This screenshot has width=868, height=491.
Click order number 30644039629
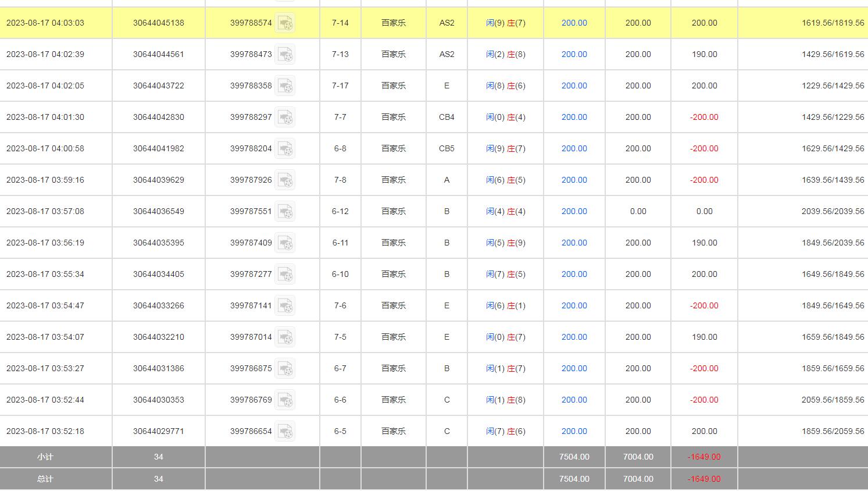click(x=159, y=180)
